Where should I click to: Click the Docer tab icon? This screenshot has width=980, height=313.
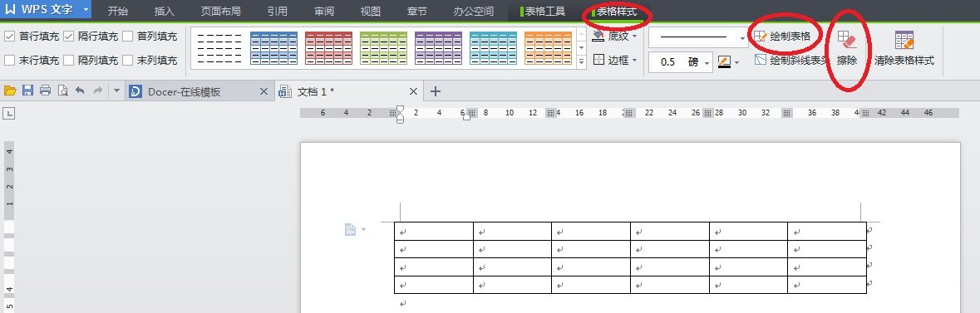pos(135,92)
